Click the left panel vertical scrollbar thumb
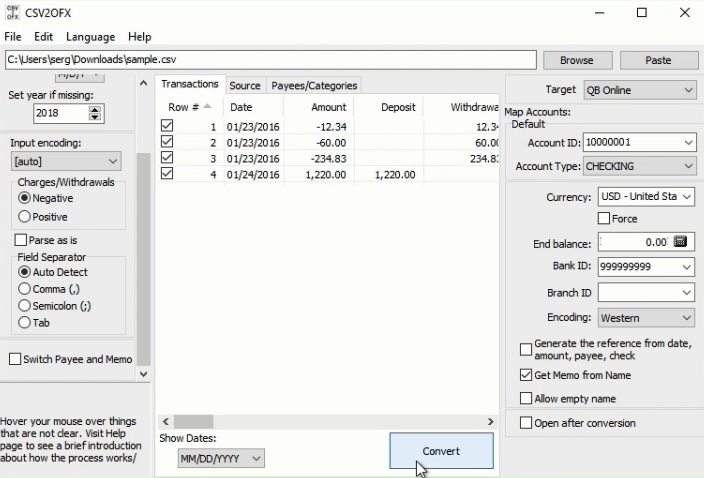704x478 pixels. [x=143, y=259]
